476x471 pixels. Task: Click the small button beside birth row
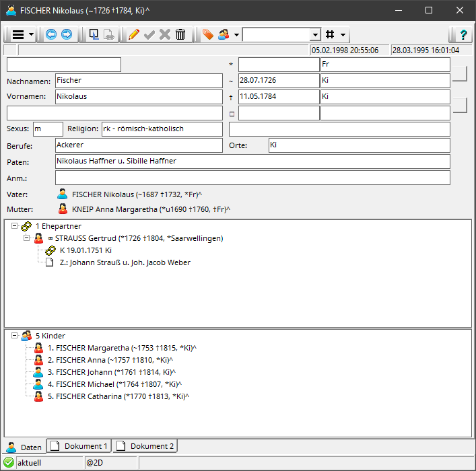pyautogui.click(x=460, y=73)
